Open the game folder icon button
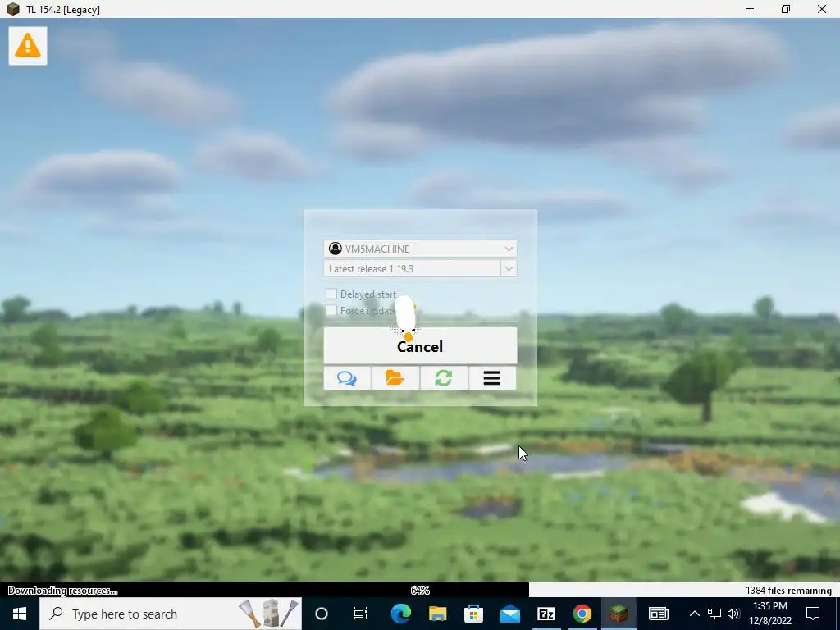 395,378
